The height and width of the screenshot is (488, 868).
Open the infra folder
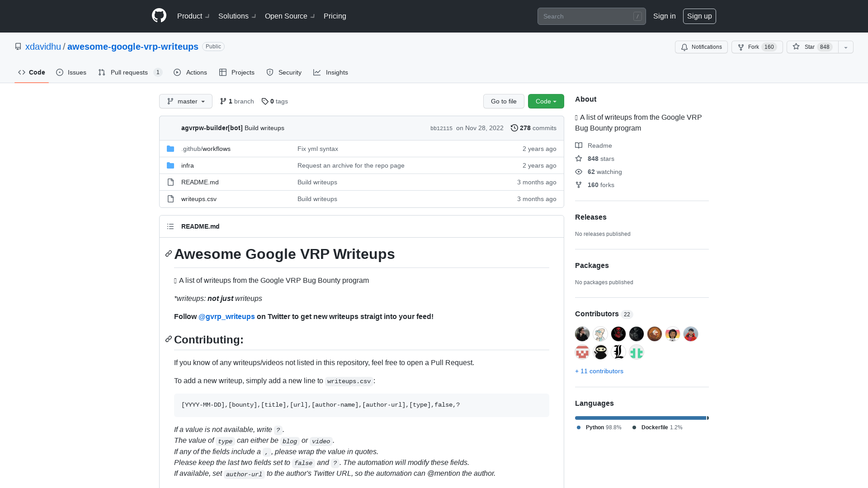(x=188, y=165)
